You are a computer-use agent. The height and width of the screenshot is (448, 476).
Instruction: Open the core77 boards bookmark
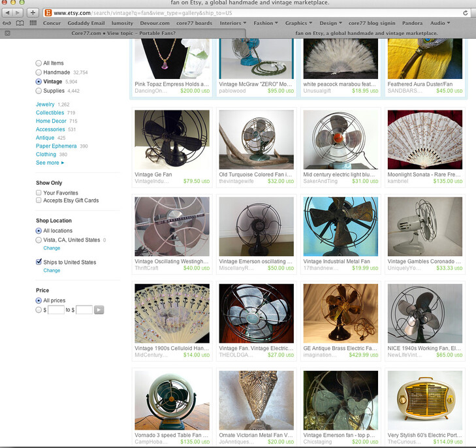click(x=195, y=23)
